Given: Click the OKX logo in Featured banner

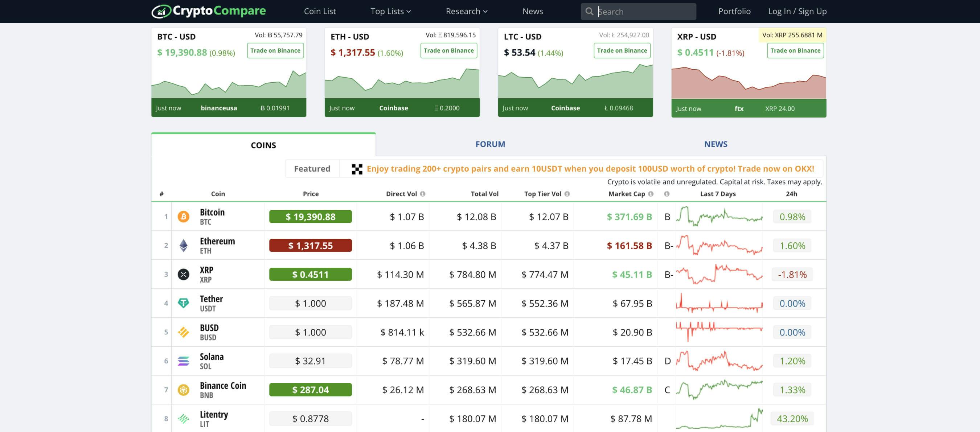Looking at the screenshot, I should (357, 169).
